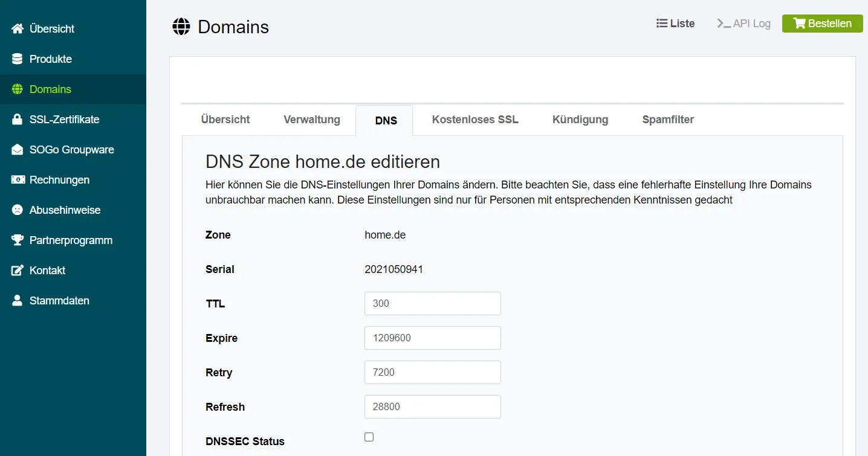This screenshot has width=868, height=456.
Task: Select the DNS tab
Action: 386,120
